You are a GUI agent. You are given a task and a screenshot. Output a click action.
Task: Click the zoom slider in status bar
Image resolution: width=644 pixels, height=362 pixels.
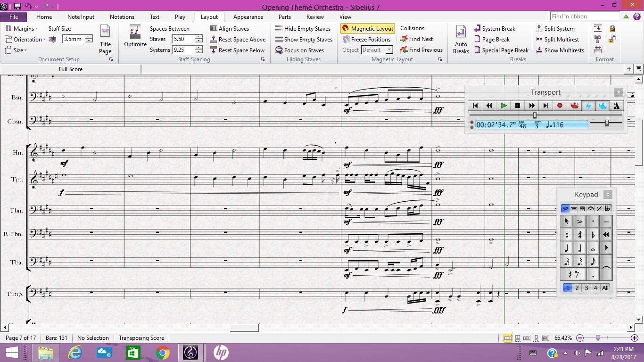(598, 338)
